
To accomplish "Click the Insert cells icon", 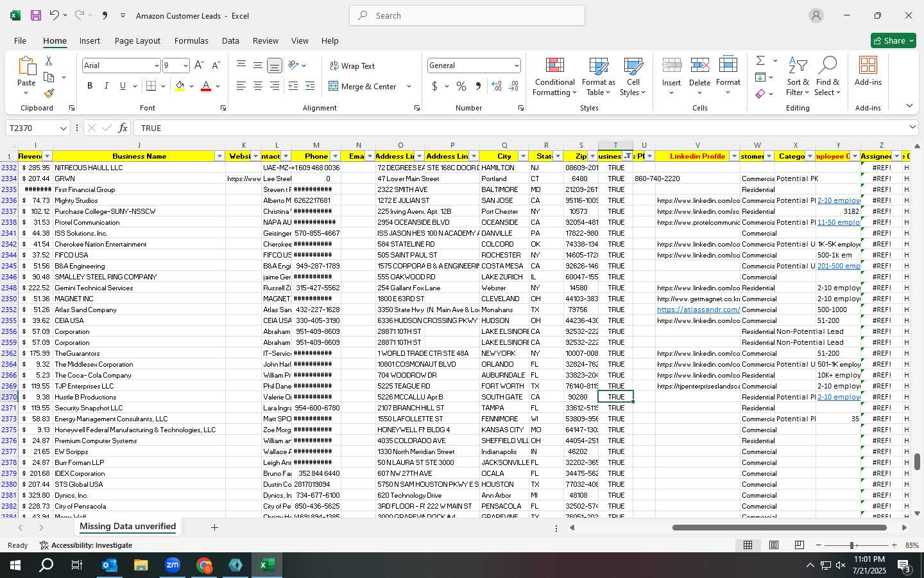I will pos(672,66).
